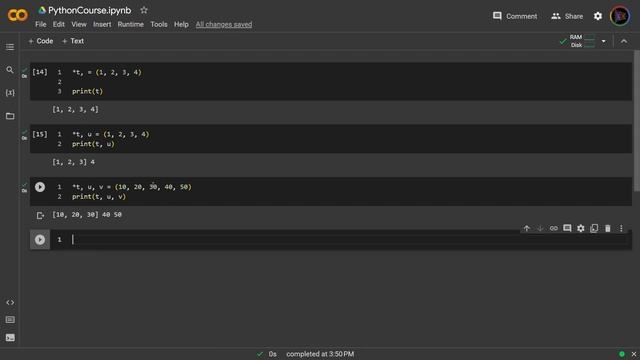Click code line print(t, u) in cell 15
Screen dimensions: 640x360
[x=93, y=144]
